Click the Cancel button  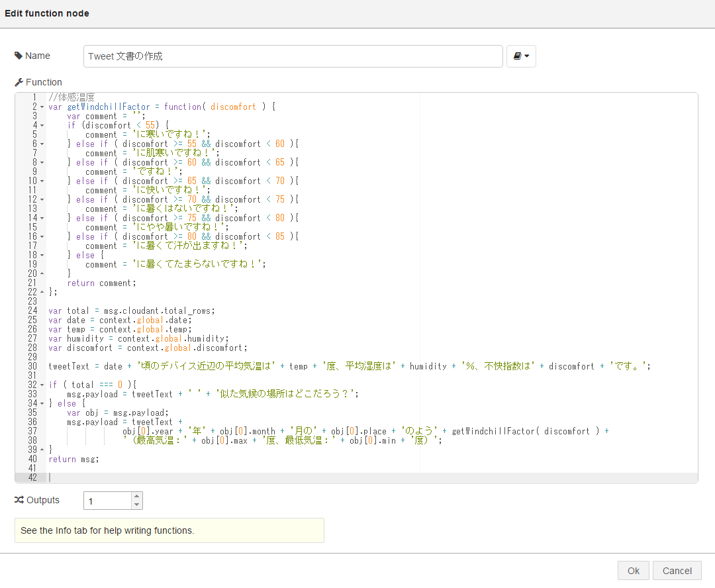(x=677, y=571)
